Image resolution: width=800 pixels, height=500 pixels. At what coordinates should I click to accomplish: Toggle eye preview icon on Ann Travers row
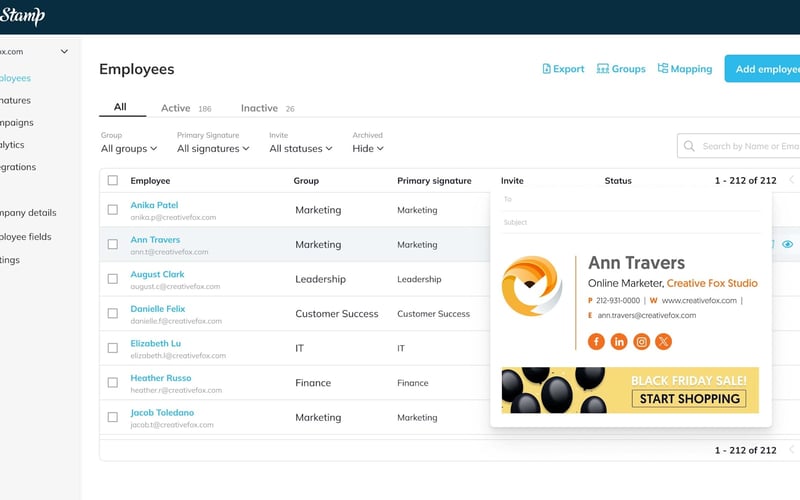[x=787, y=244]
